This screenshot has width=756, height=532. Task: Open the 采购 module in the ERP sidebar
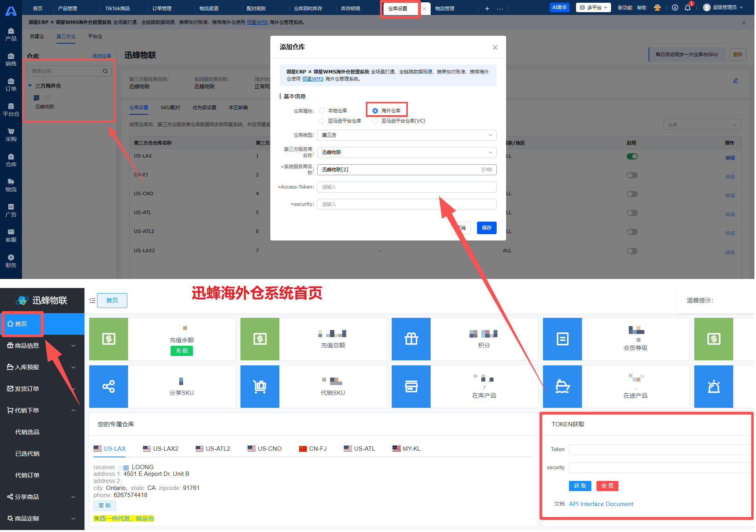pyautogui.click(x=11, y=135)
